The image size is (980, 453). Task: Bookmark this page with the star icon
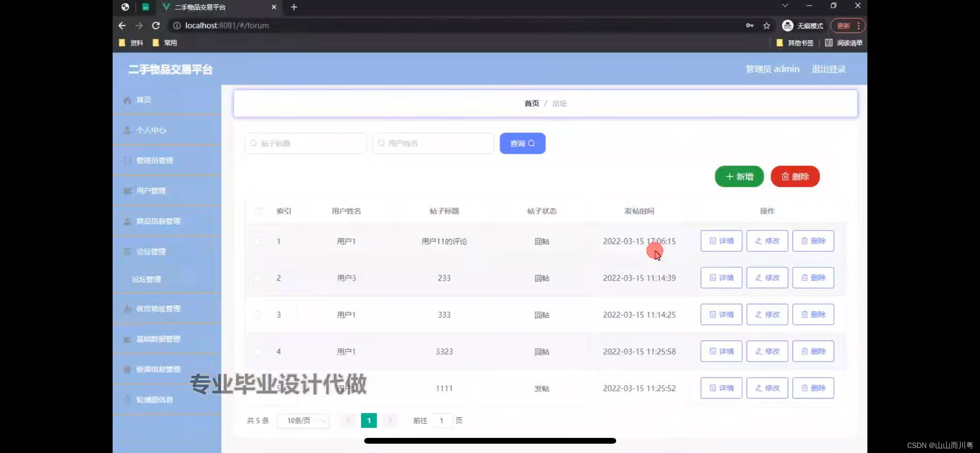tap(766, 26)
